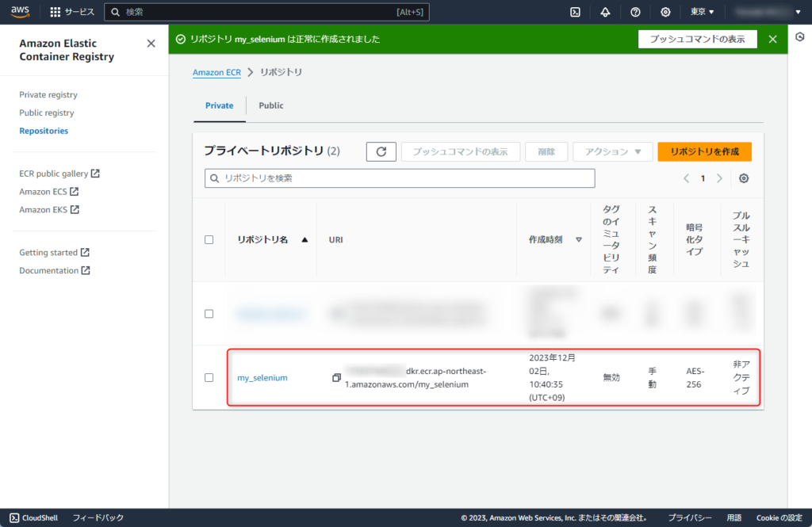The width and height of the screenshot is (812, 527).
Task: Focus the リポジトリを検索 search field
Action: pos(400,178)
